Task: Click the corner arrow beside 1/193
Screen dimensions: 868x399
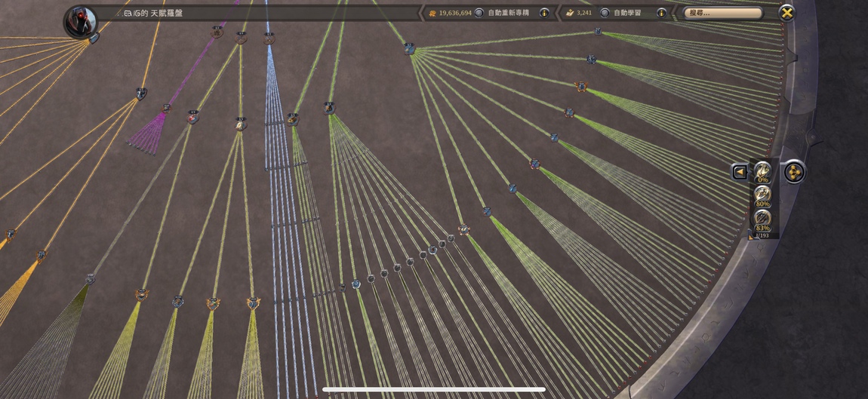Action: pyautogui.click(x=751, y=236)
